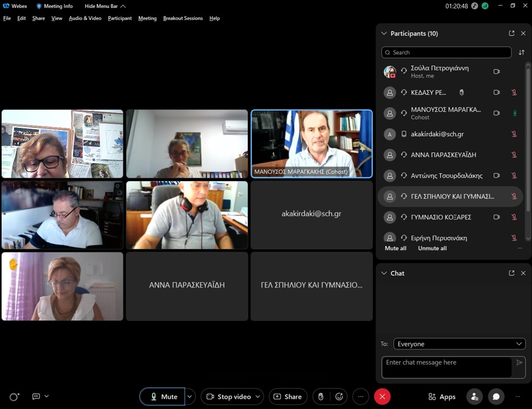This screenshot has width=532, height=409.
Task: Open the reactions smiley icon
Action: point(339,397)
